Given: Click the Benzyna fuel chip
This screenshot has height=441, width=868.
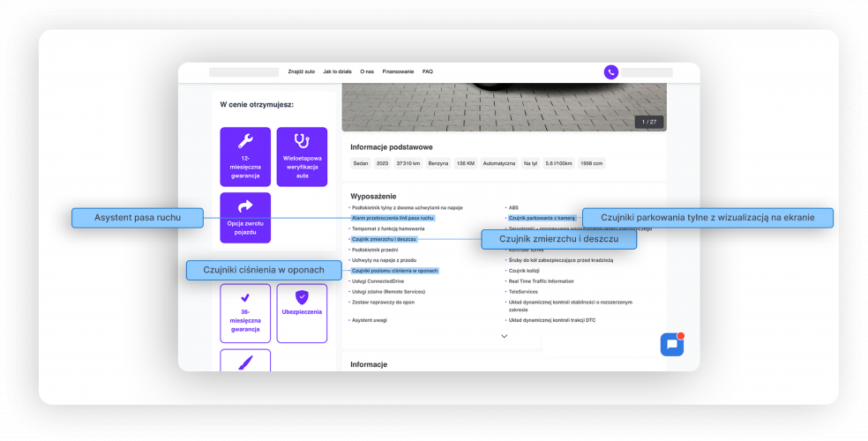Looking at the screenshot, I should coord(438,164).
